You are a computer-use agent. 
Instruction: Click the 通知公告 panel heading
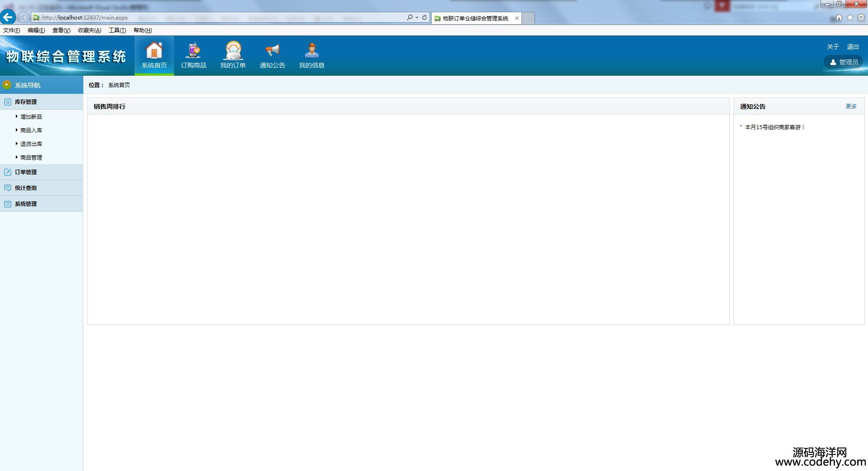[753, 107]
